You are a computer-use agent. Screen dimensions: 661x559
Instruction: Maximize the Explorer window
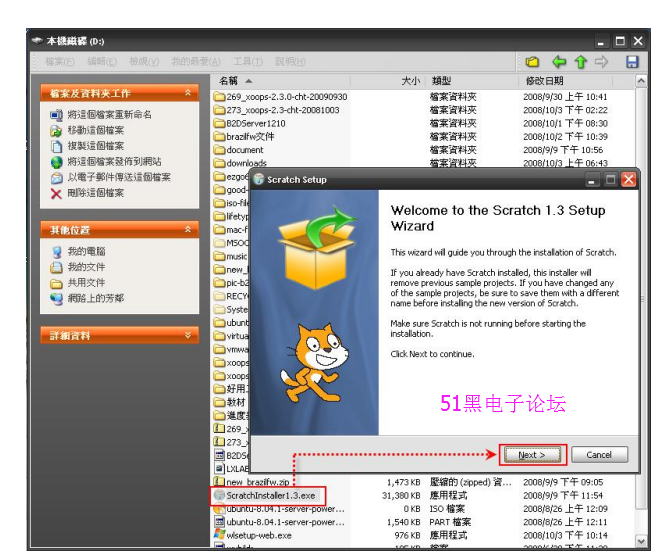pos(620,41)
